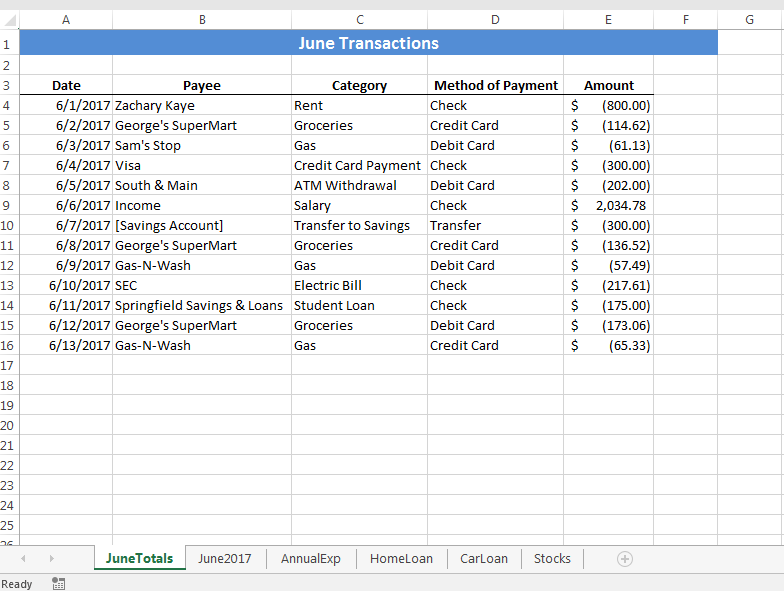Click the next sheet scroll arrow
Viewport: 784px width, 591px height.
tap(51, 559)
